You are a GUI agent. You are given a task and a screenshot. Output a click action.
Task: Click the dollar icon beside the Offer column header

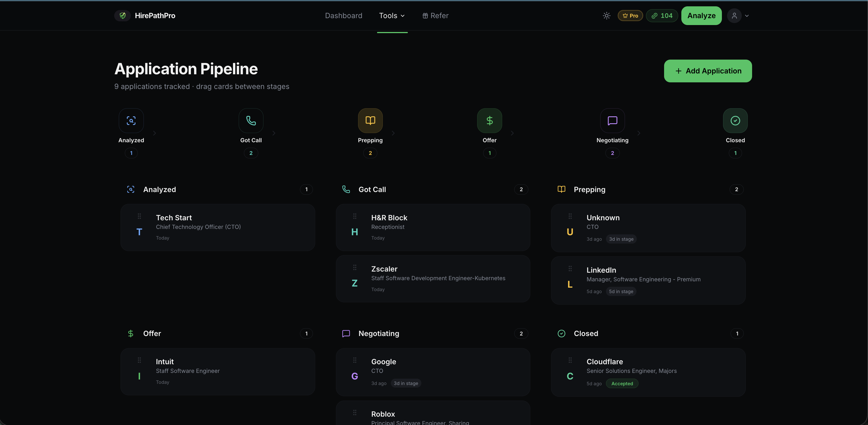(131, 333)
